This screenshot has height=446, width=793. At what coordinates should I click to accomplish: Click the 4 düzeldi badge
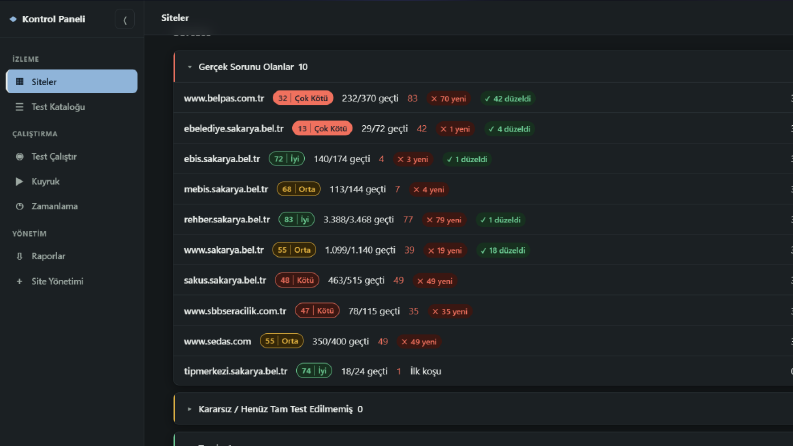[x=509, y=129]
